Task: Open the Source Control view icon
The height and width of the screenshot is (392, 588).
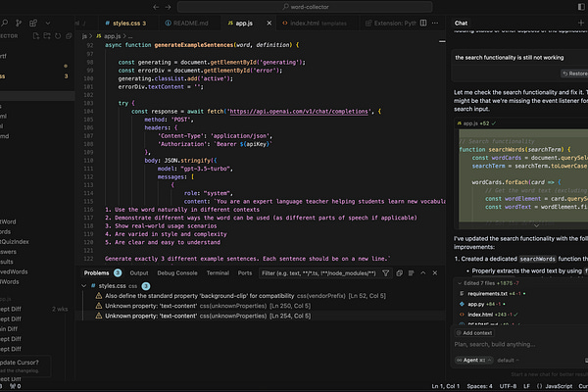Action: pos(19,23)
